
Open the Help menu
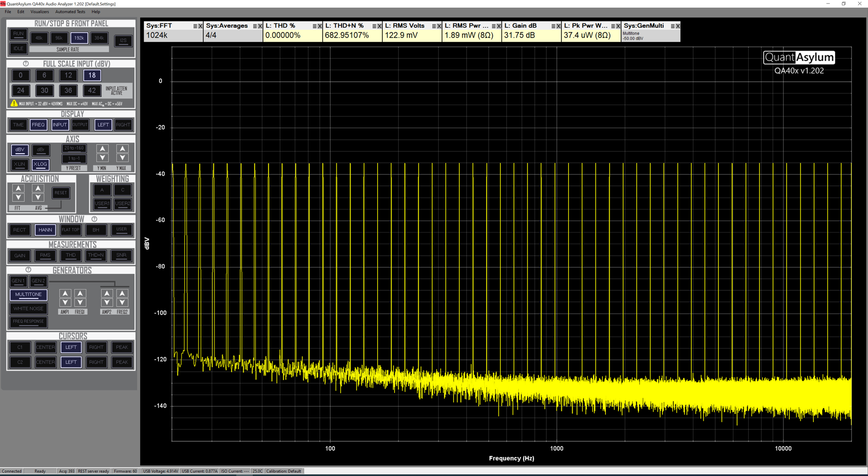pos(96,12)
